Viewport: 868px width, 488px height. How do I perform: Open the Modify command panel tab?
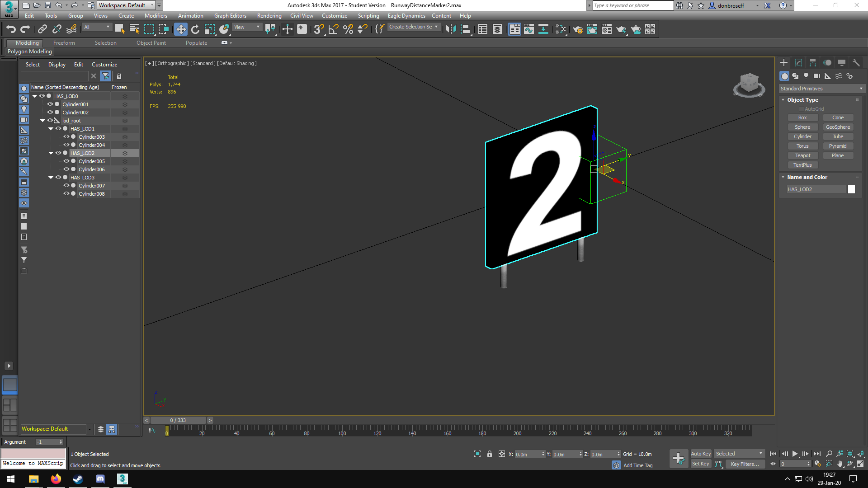tap(798, 63)
